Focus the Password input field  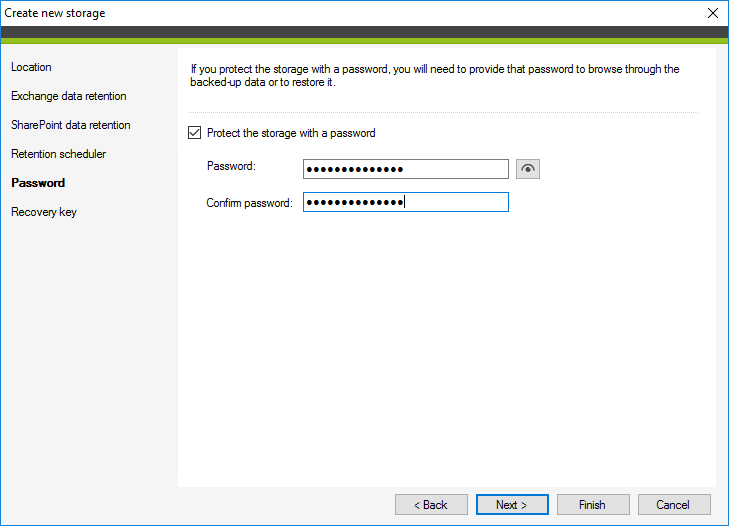coord(406,169)
